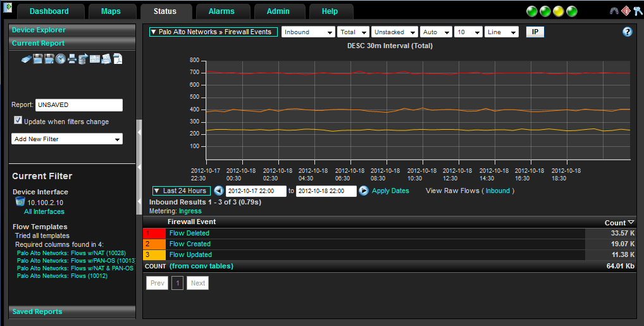Click the red diamond info icon
This screenshot has width=644, height=326.
tap(626, 11)
